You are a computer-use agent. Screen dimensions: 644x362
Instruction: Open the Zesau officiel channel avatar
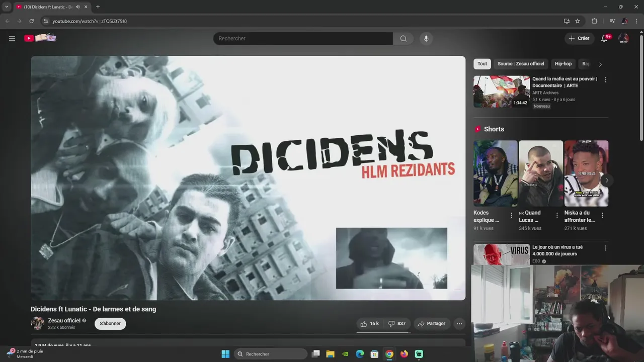coord(38,323)
